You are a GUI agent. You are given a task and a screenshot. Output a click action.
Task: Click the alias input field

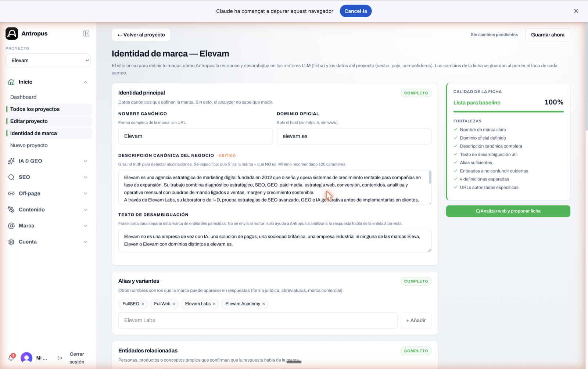pyautogui.click(x=258, y=320)
